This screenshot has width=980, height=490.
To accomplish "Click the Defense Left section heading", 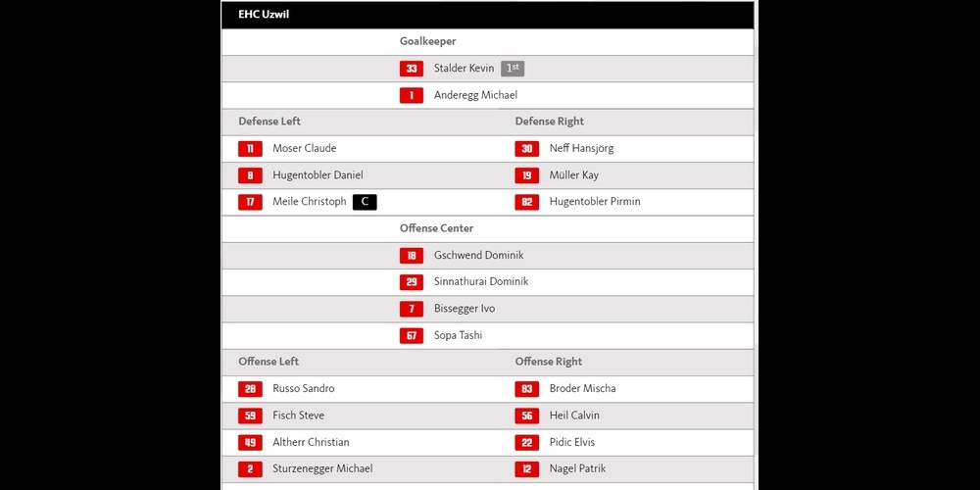I will tap(269, 122).
